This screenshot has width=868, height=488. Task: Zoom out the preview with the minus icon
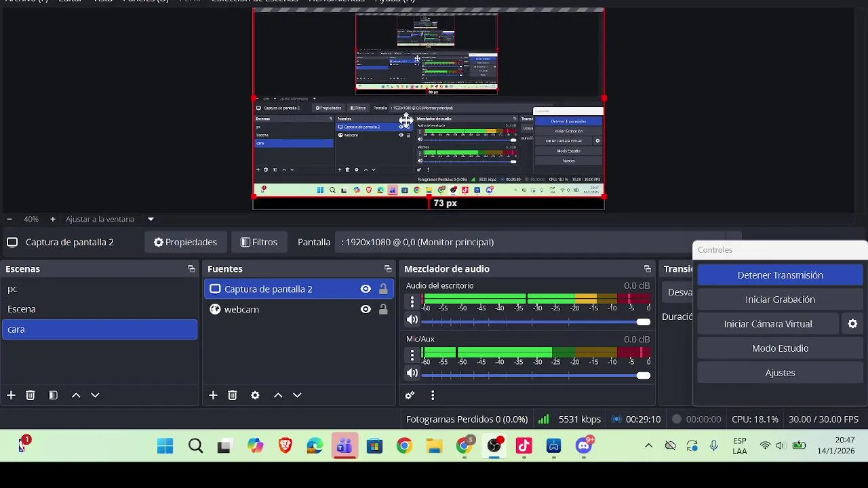point(9,220)
